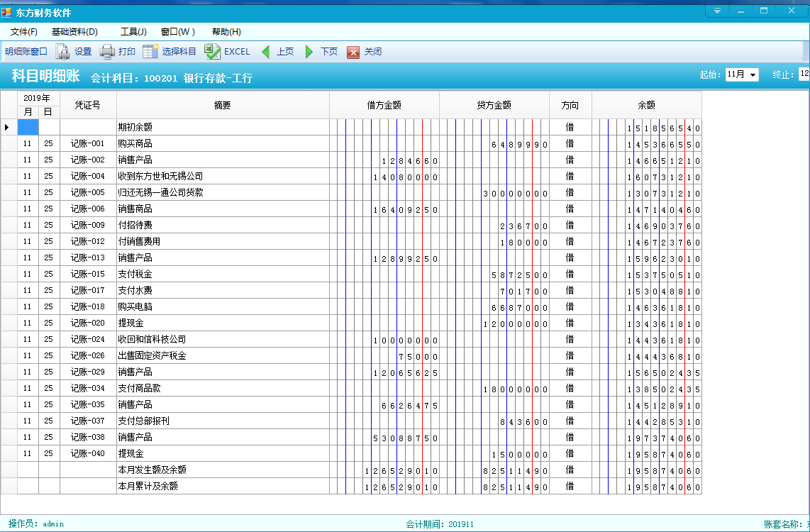Click the red 关闭 close icon in toolbar

[x=353, y=52]
